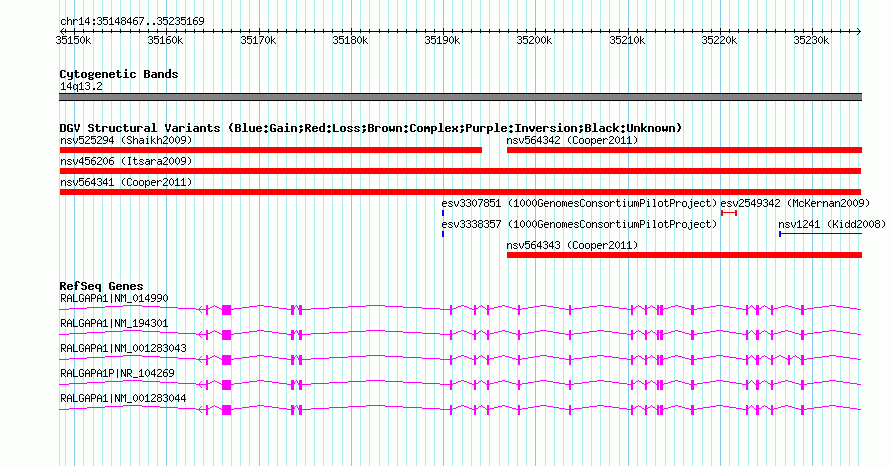Click the nsv564342 (Cooper2011) red bar
This screenshot has width=890, height=466.
pyautogui.click(x=684, y=150)
